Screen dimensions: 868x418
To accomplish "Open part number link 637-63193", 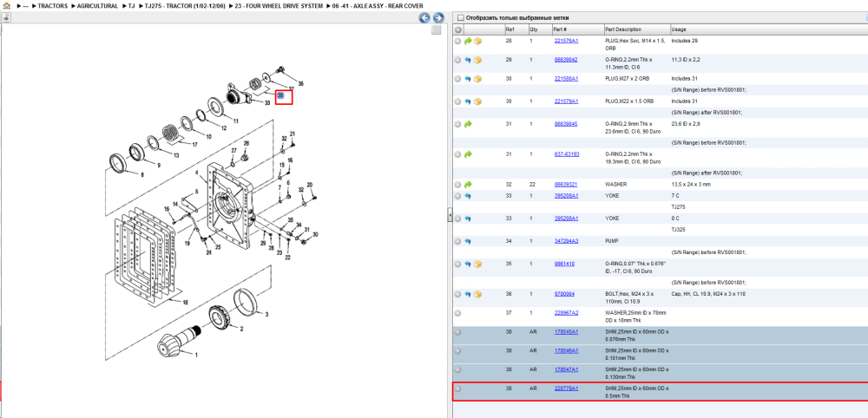I will pyautogui.click(x=567, y=154).
